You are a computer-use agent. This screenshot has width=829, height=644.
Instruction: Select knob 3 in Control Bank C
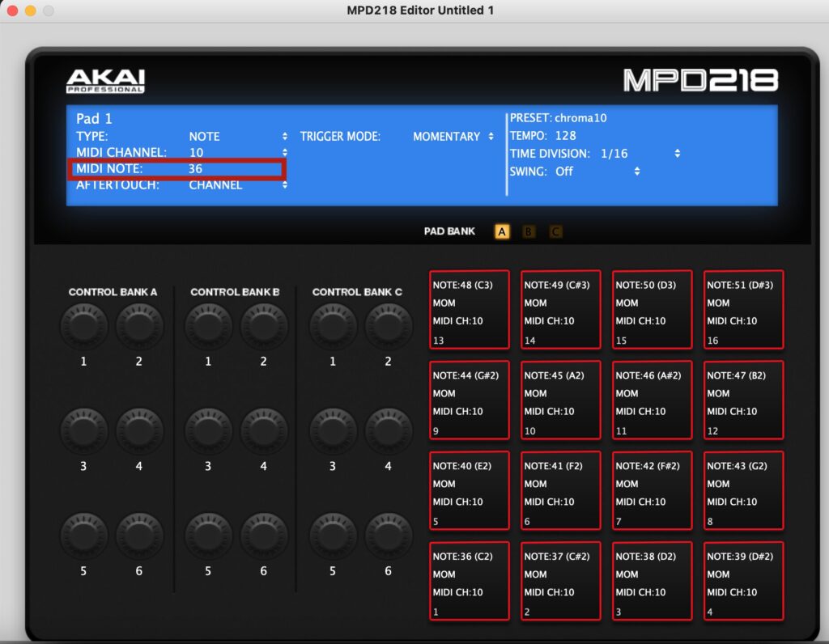click(x=333, y=430)
